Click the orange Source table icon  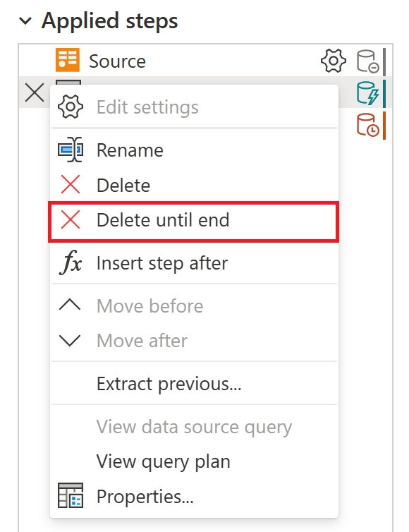click(x=68, y=60)
